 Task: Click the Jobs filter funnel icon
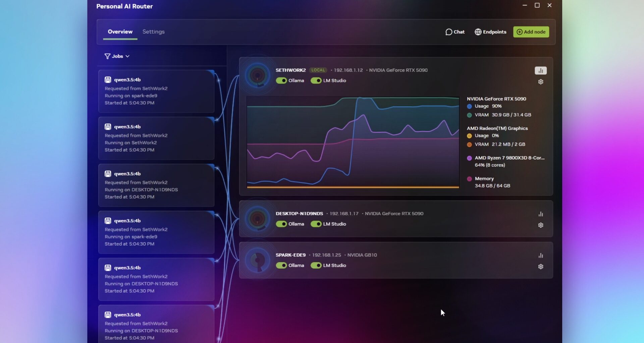click(x=107, y=56)
